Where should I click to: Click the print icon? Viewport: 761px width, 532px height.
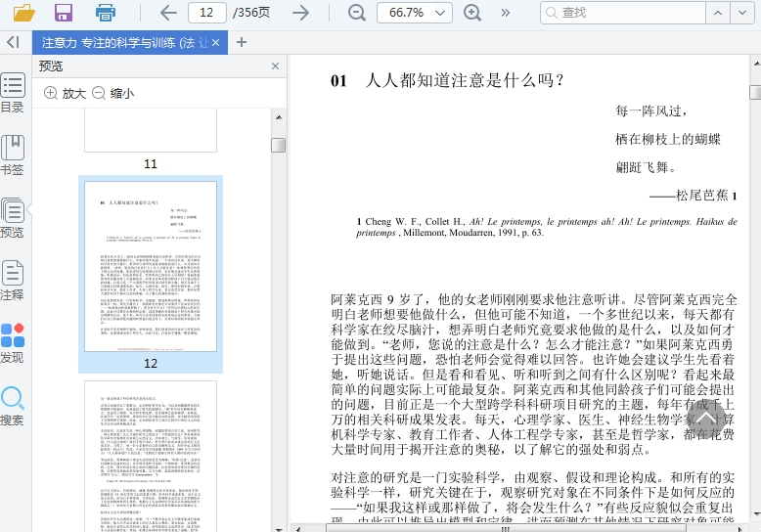[106, 13]
